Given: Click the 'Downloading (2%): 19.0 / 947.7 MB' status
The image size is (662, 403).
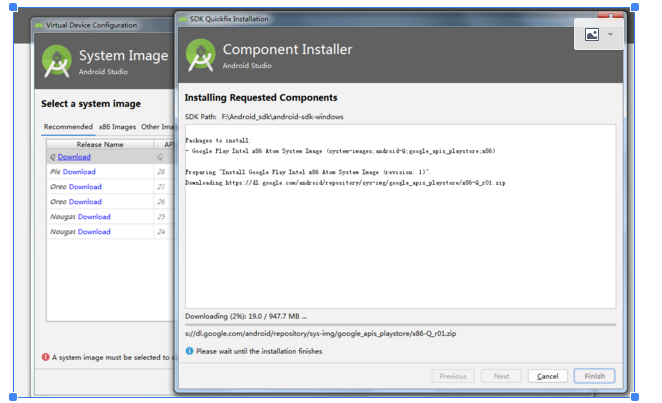Looking at the screenshot, I should pyautogui.click(x=246, y=316).
